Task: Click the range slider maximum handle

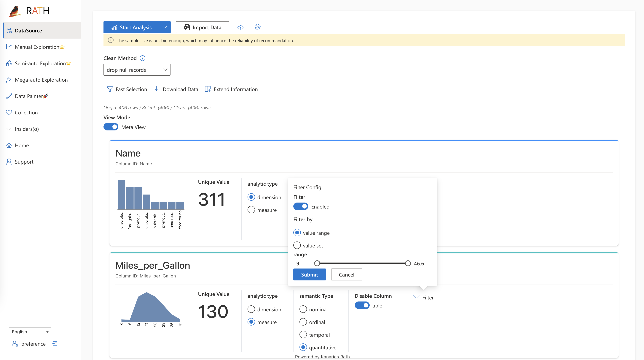Action: coord(408,263)
